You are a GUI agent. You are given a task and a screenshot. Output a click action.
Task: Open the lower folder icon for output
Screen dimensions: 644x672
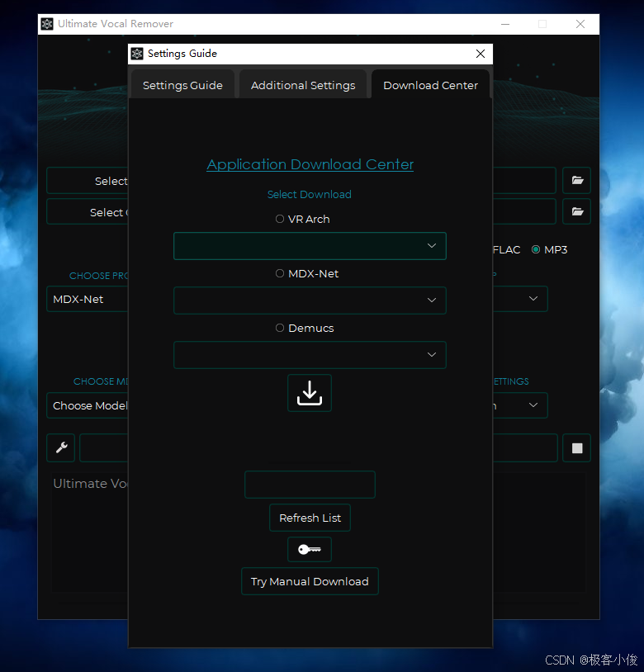pos(577,211)
